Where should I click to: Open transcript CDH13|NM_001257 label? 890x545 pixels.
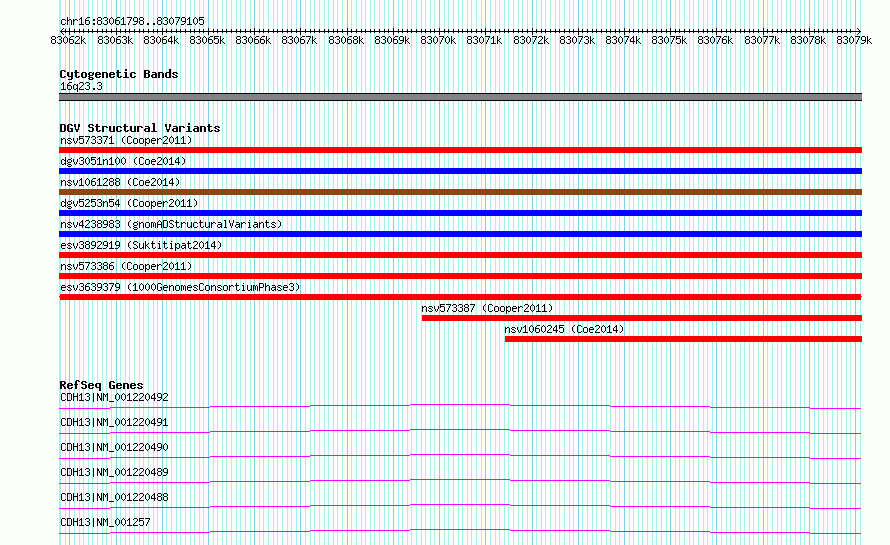pyautogui.click(x=105, y=522)
